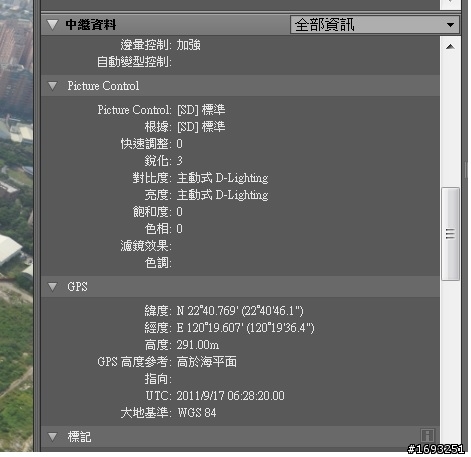This screenshot has height=457, width=471.
Task: Click the 濾鏡效果 label
Action: [146, 246]
